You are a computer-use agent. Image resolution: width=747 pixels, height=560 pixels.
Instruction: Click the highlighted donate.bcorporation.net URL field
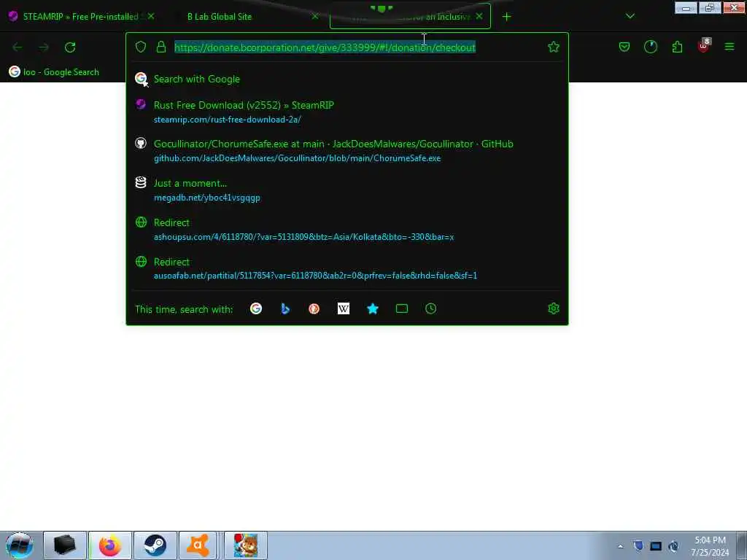pos(325,47)
